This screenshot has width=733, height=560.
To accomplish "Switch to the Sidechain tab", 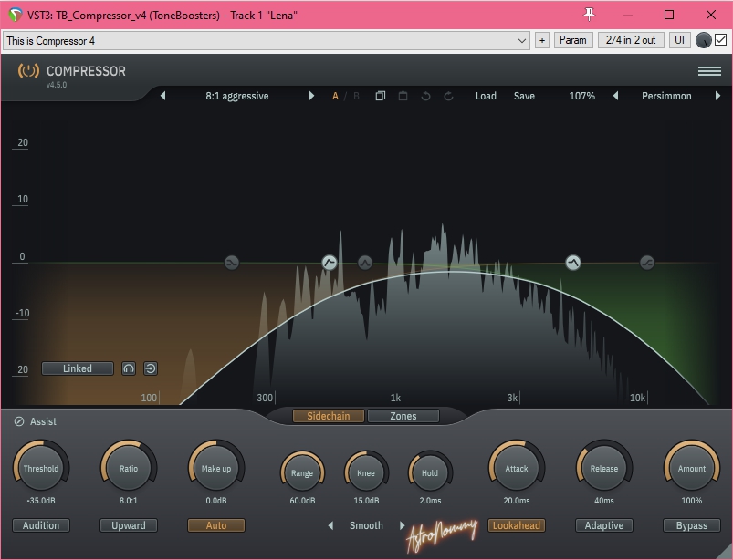I will coord(329,416).
